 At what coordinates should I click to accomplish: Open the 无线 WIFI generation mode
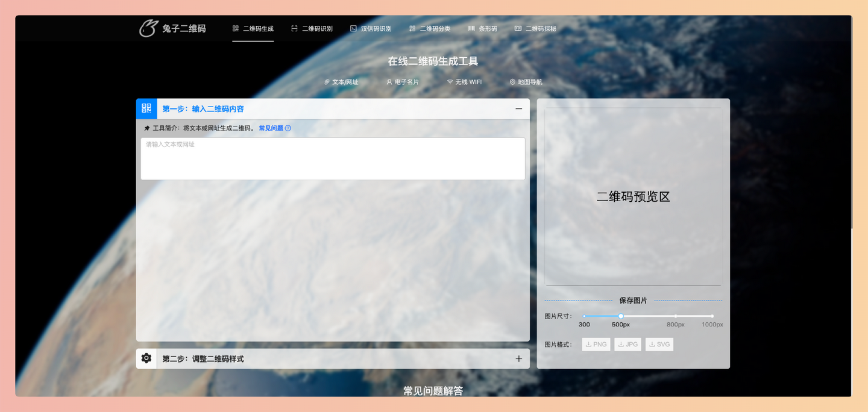[465, 81]
